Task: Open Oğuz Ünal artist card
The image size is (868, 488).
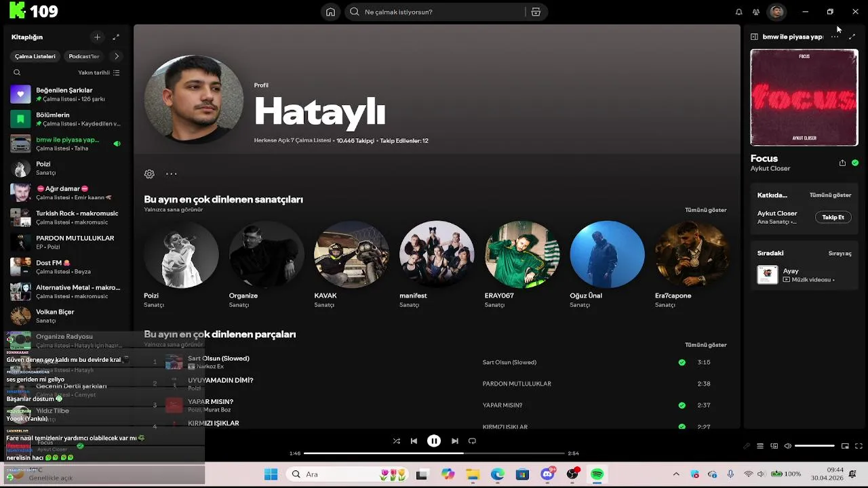Action: (x=607, y=264)
